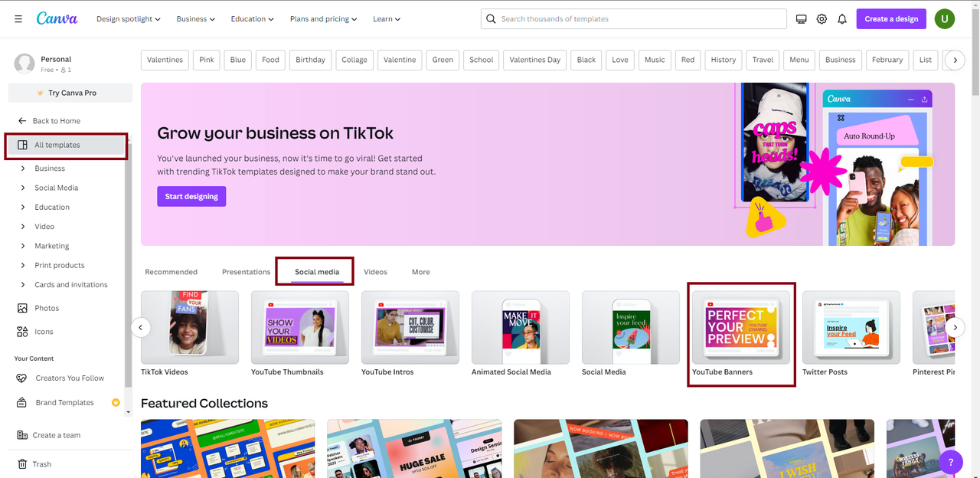Screen dimensions: 980x478
Task: Click the search templates input field
Action: 633,19
